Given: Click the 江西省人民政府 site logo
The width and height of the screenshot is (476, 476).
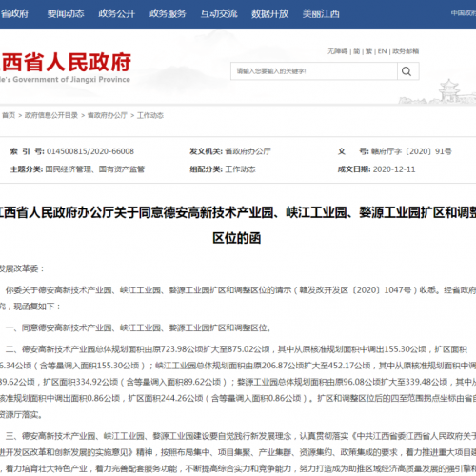Looking at the screenshot, I should pyautogui.click(x=66, y=68).
